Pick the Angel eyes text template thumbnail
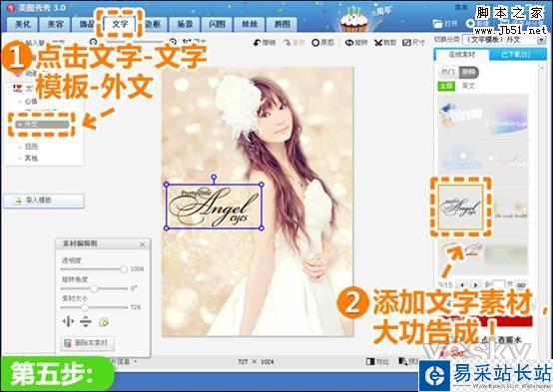The height and width of the screenshot is (392, 553). 460,206
